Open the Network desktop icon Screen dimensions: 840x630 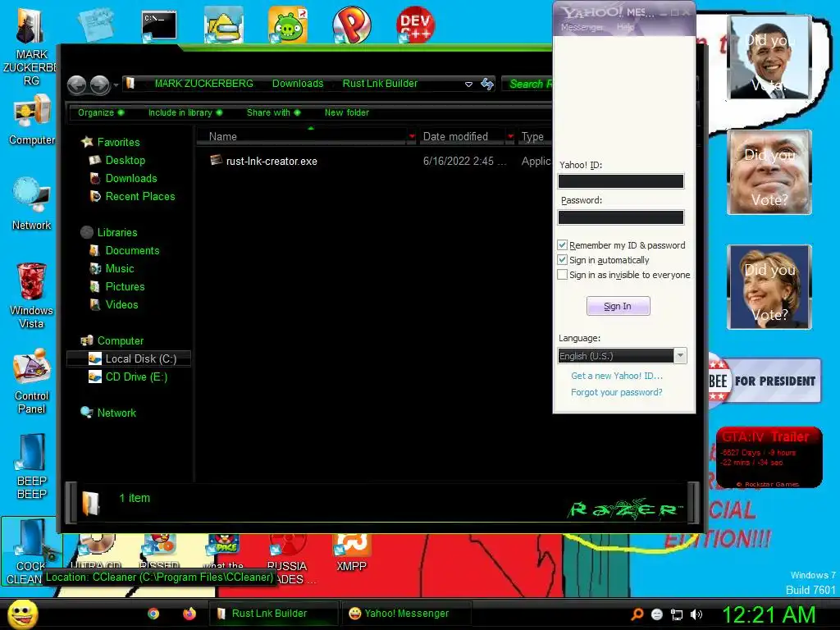pyautogui.click(x=32, y=204)
